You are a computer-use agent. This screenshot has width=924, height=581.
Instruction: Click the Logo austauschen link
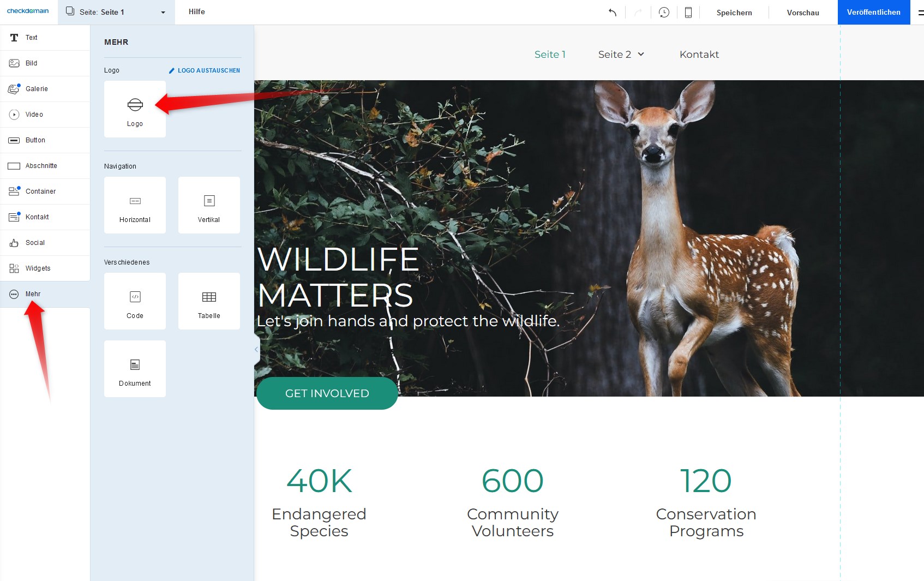click(205, 70)
